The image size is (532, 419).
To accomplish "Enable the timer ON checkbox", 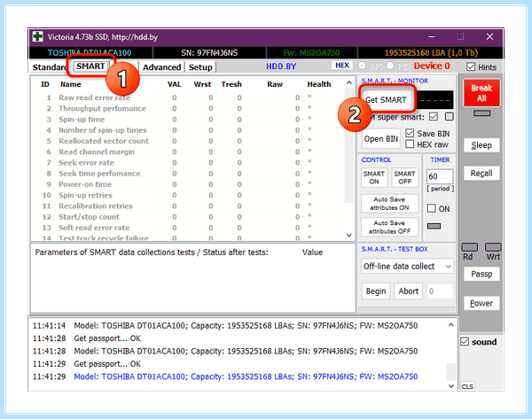I will click(x=431, y=208).
